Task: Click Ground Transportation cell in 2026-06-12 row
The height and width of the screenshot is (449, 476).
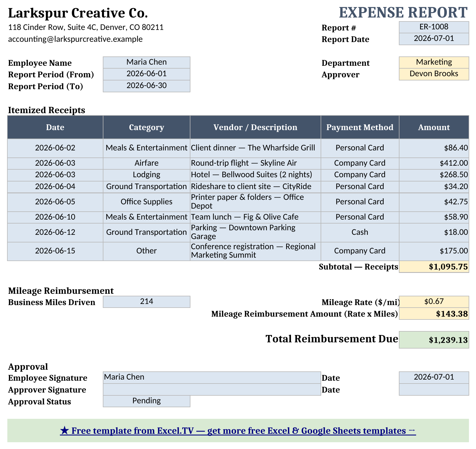Action: (x=147, y=233)
